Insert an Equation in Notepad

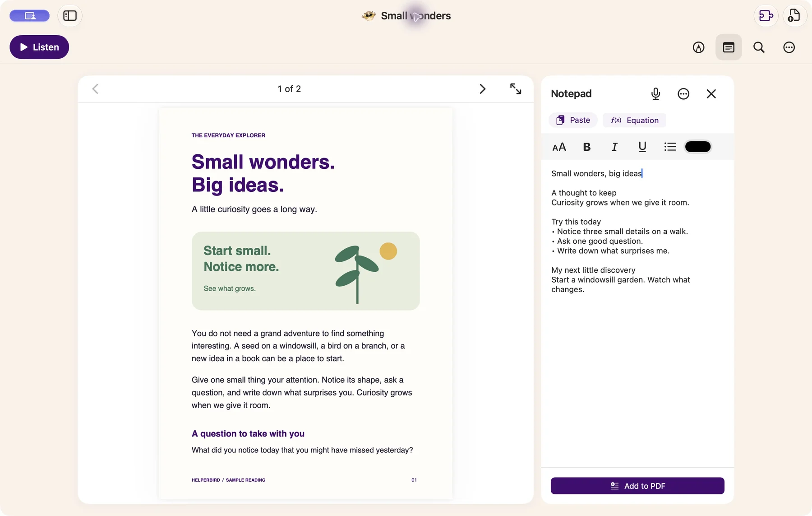634,120
